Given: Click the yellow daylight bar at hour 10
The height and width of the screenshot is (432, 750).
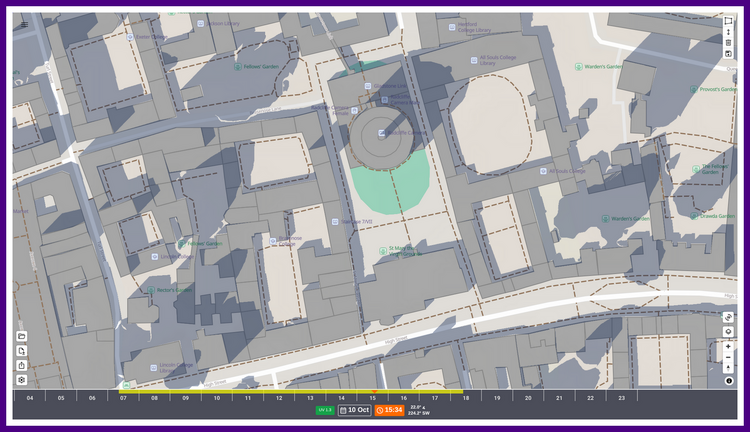Looking at the screenshot, I should click(217, 391).
